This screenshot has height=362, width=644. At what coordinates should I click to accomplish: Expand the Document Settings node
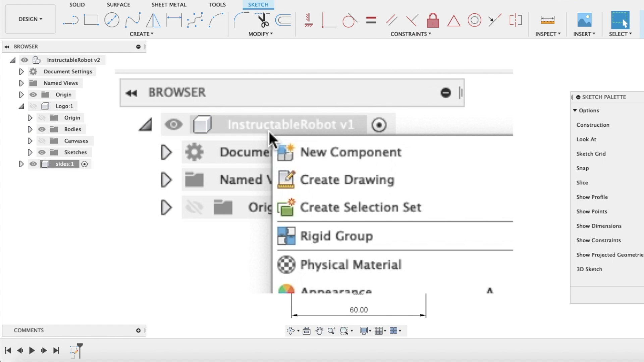pos(21,72)
